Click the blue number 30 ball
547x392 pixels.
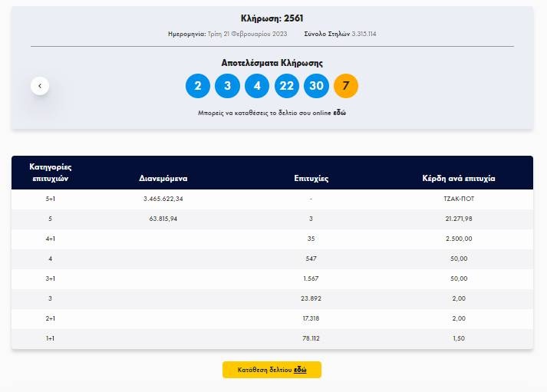316,86
